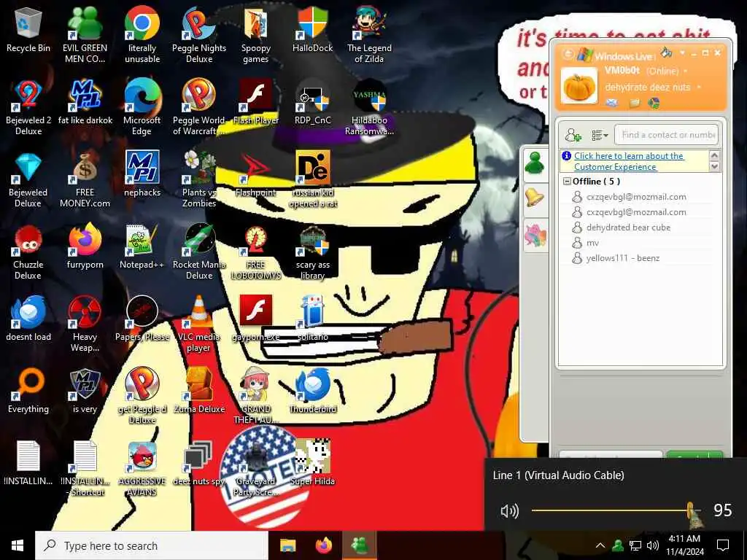
Task: Launch the Heavy Weap... shortcut
Action: [85, 324]
